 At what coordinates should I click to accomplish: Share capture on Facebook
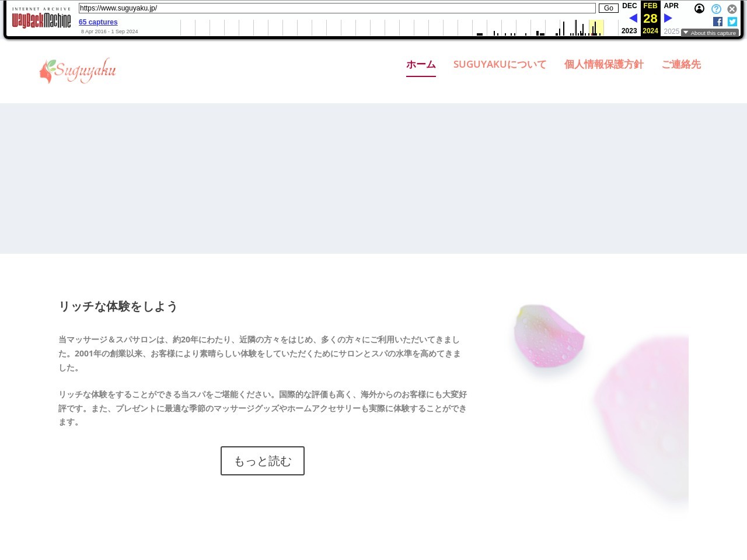(718, 22)
